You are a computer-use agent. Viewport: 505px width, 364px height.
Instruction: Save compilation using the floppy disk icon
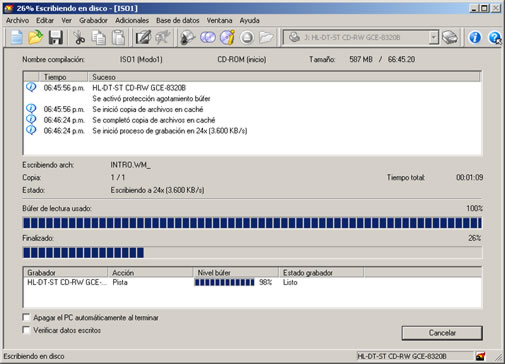tap(56, 37)
